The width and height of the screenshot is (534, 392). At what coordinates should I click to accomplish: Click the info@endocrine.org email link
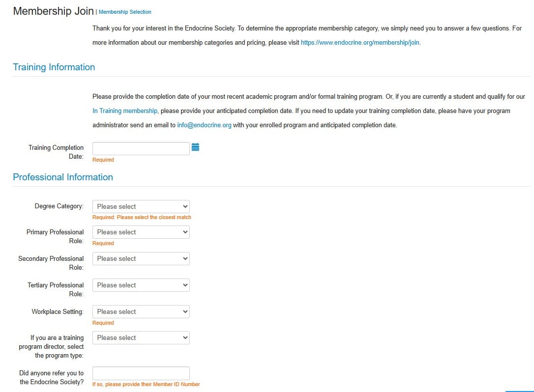204,125
